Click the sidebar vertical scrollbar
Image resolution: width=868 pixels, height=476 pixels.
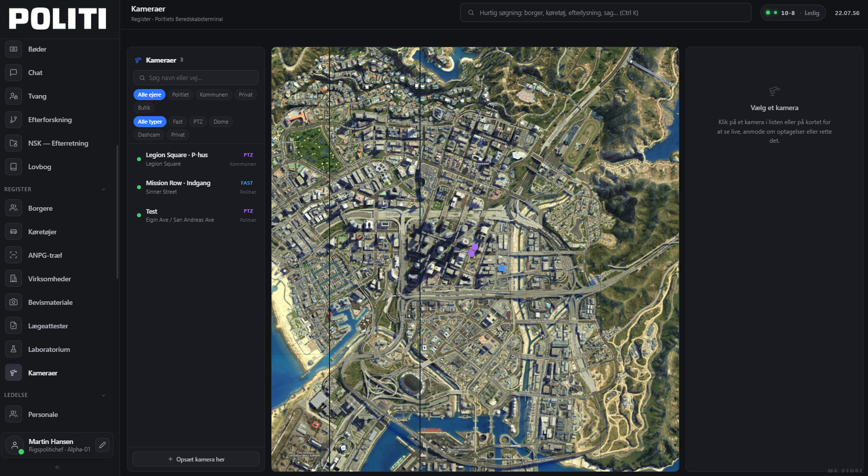117,212
